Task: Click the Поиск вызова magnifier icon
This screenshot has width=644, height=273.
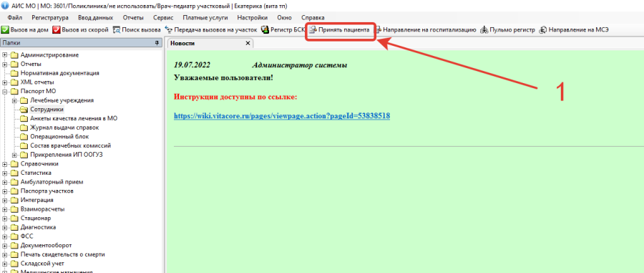Action: [116, 30]
